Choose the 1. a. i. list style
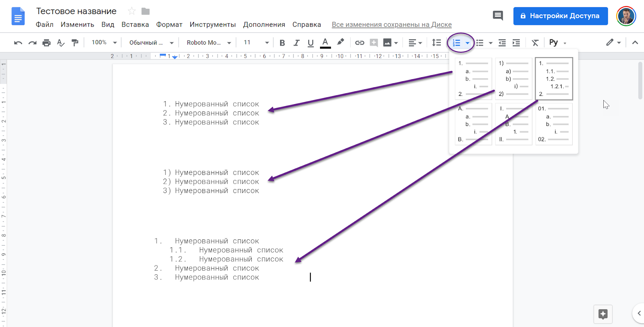Image resolution: width=644 pixels, height=327 pixels. (473, 78)
